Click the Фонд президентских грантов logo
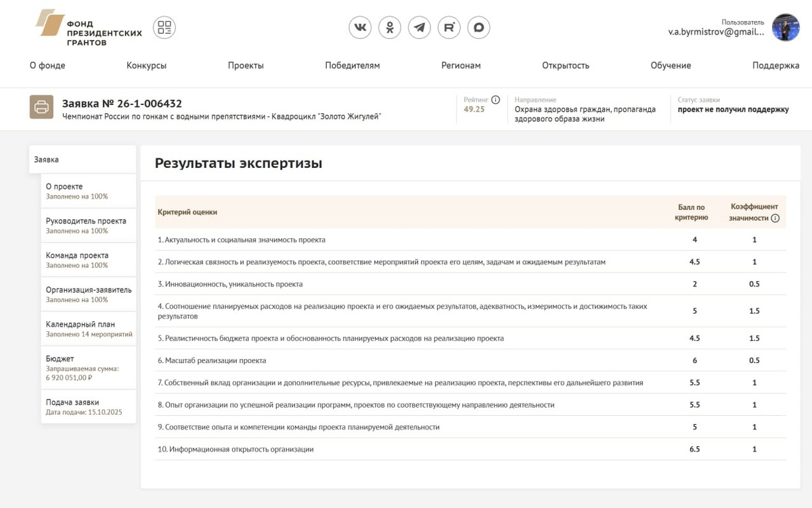 (89, 28)
